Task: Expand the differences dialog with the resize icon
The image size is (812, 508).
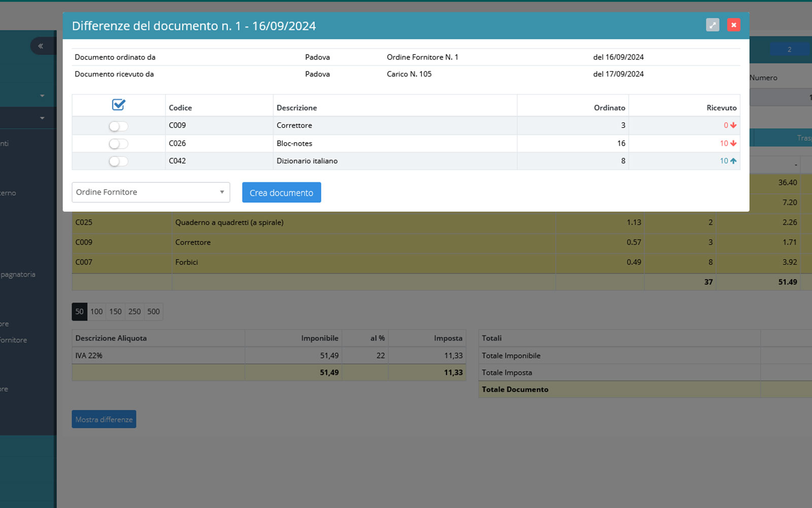Action: pos(713,25)
